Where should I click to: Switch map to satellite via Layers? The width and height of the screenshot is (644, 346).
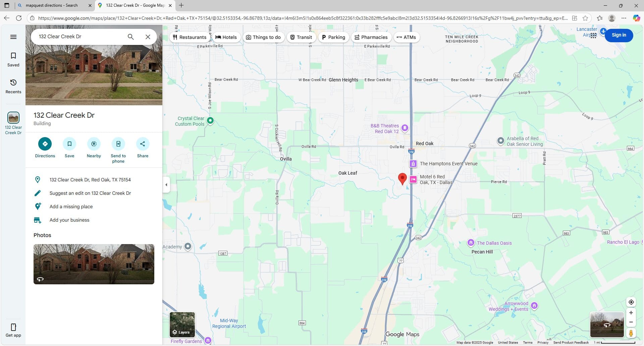(182, 325)
